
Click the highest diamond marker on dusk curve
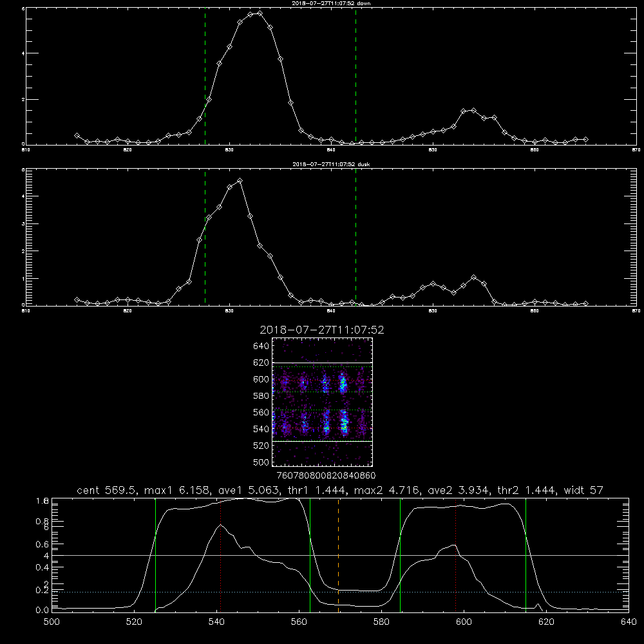240,180
